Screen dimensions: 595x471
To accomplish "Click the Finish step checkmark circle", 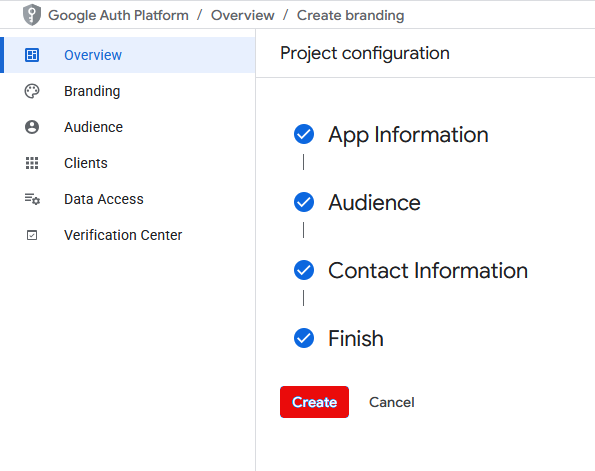I will pos(304,338).
